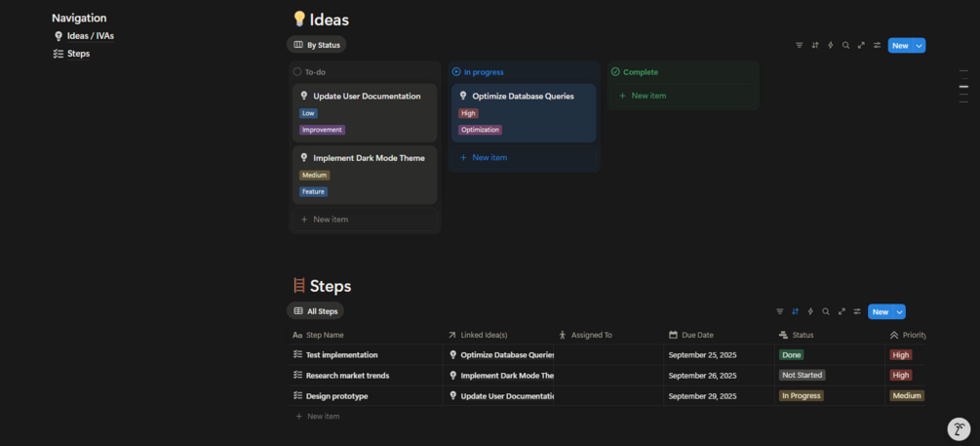The image size is (980, 446).
Task: Click active blue sort icon in Steps
Action: point(795,311)
